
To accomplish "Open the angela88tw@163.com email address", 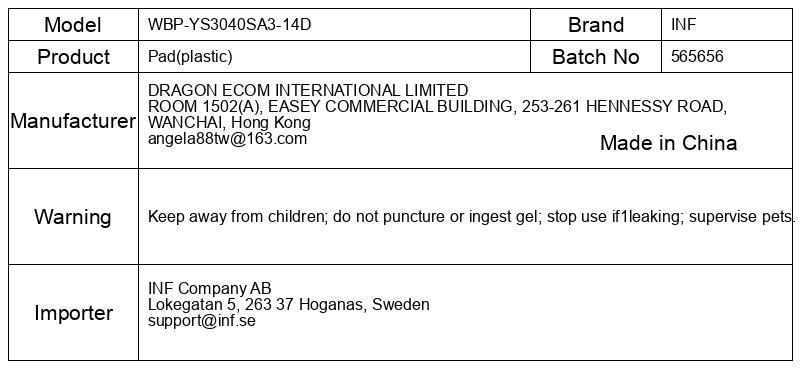I will pyautogui.click(x=228, y=139).
